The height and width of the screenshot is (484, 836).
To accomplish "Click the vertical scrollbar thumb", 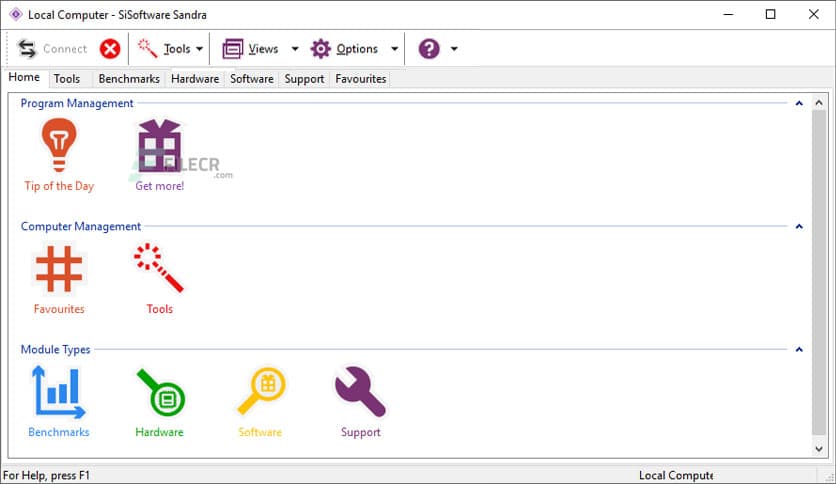I will click(819, 272).
